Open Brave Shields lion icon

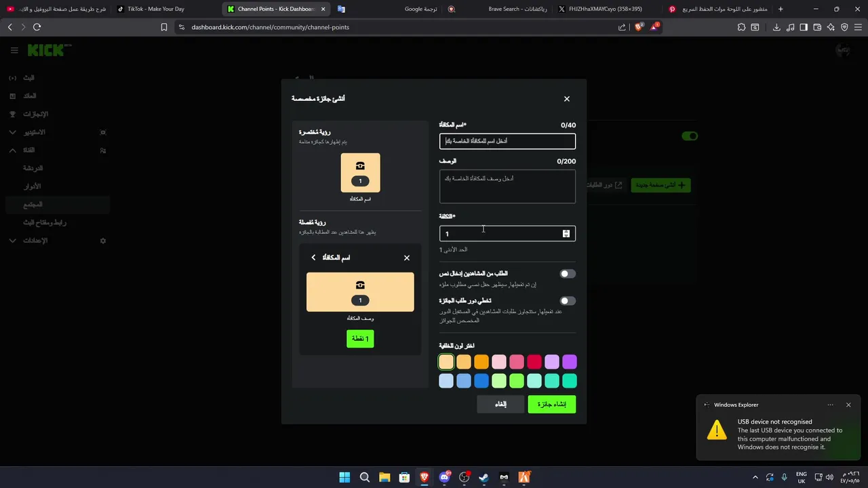638,27
